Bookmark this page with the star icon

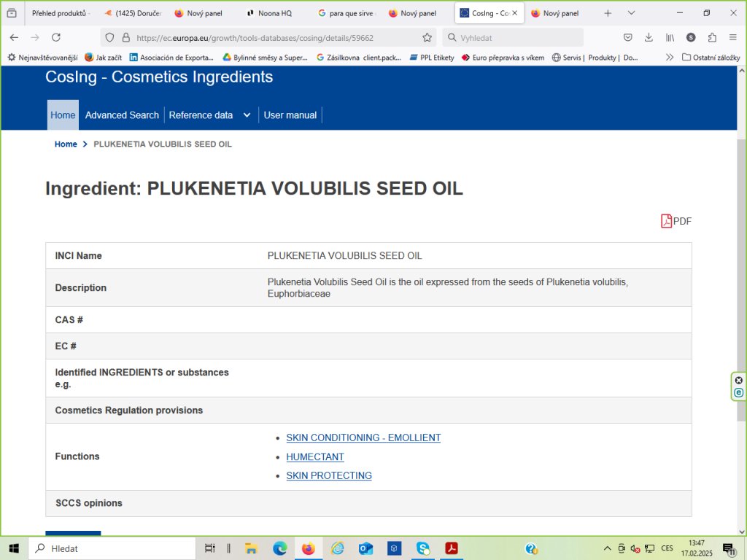(x=427, y=38)
